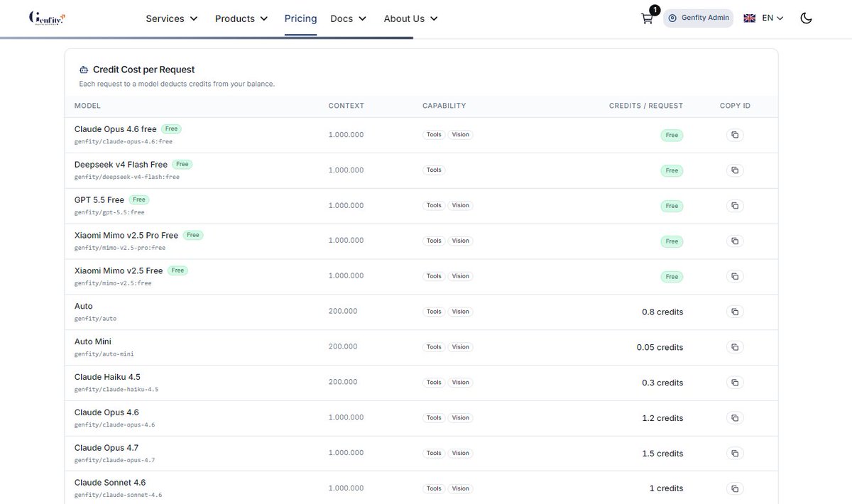This screenshot has width=852, height=504.
Task: Click the UK flag icon
Action: [750, 18]
